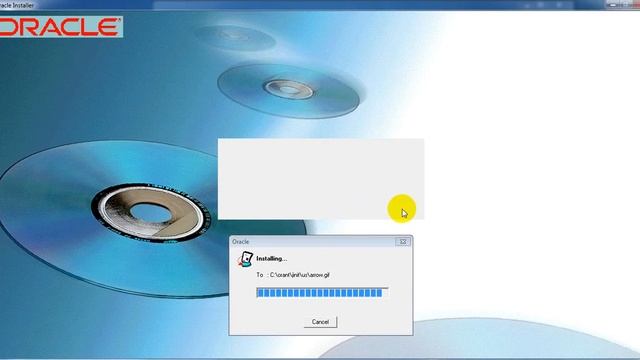
Task: Click the installer package icon beside Installing
Action: pyautogui.click(x=245, y=259)
